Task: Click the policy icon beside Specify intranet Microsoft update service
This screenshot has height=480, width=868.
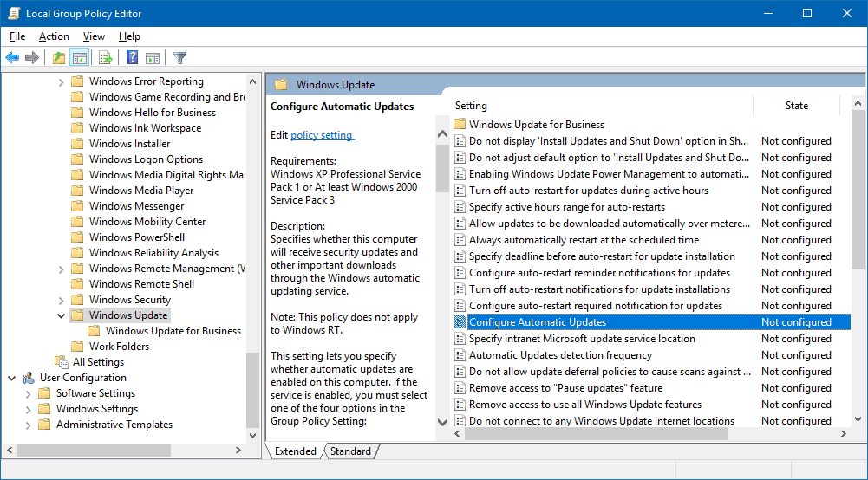Action: coord(460,339)
